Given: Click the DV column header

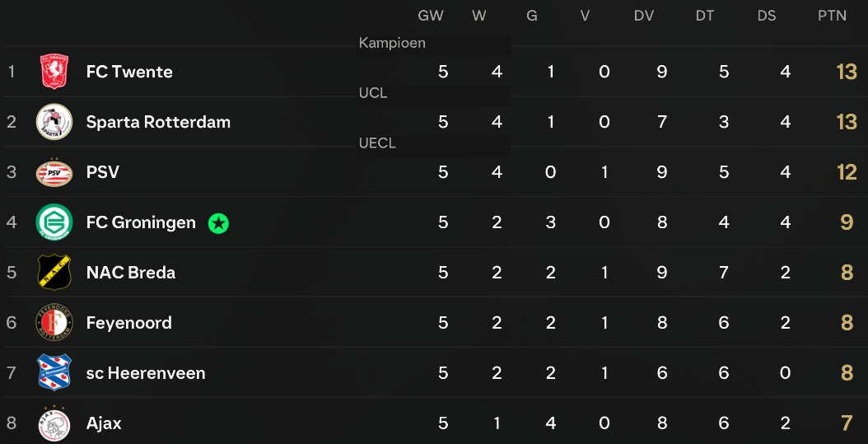Looking at the screenshot, I should click(x=644, y=16).
